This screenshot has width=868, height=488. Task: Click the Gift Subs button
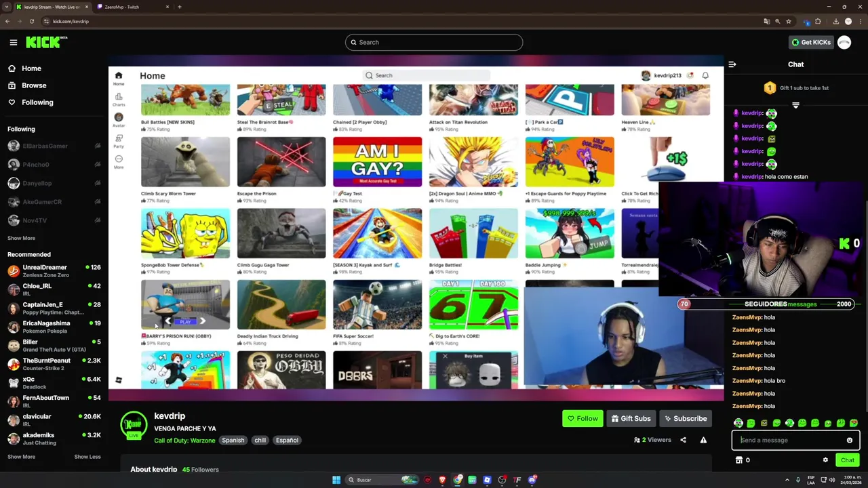point(631,418)
